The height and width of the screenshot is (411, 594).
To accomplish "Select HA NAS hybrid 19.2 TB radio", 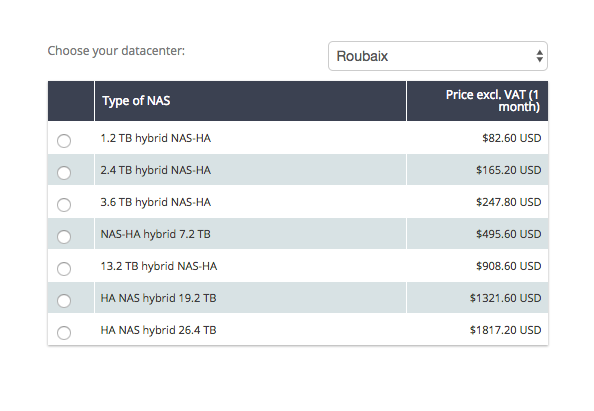I will coord(64,301).
